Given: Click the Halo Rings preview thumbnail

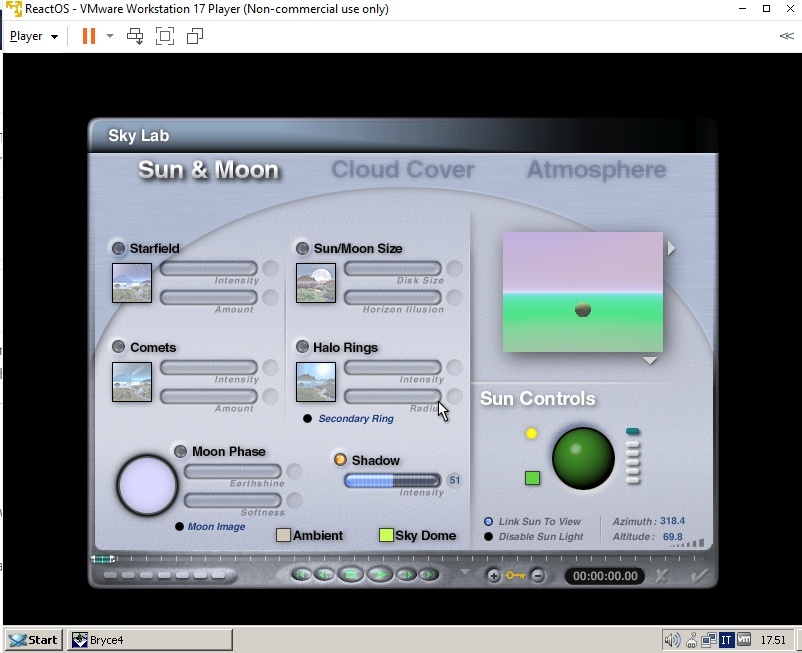Looking at the screenshot, I should [316, 382].
